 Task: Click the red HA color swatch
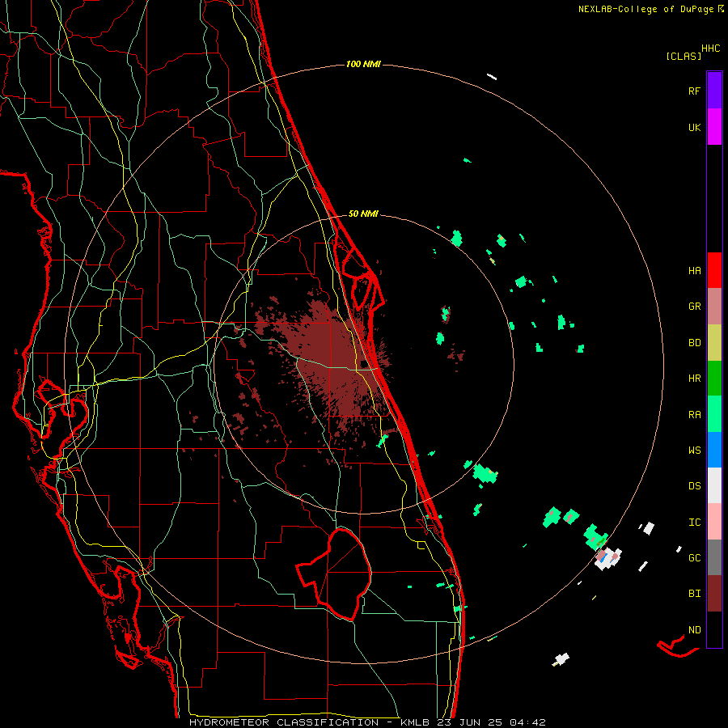pos(714,270)
